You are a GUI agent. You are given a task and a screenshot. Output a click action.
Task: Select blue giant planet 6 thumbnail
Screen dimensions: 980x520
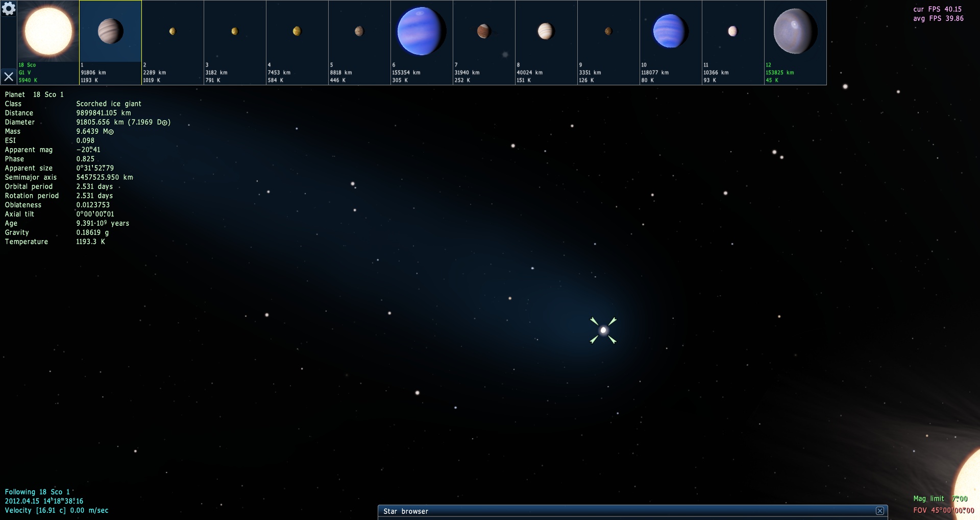422,42
